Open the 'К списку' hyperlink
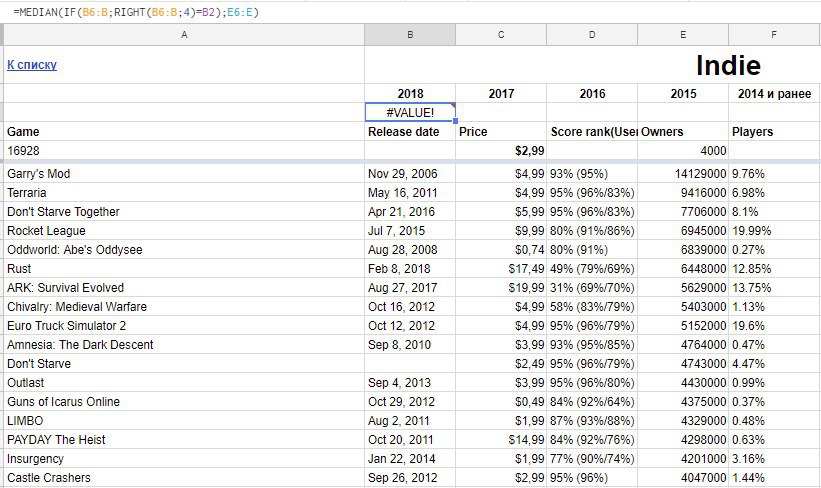The image size is (821, 488). click(x=32, y=65)
